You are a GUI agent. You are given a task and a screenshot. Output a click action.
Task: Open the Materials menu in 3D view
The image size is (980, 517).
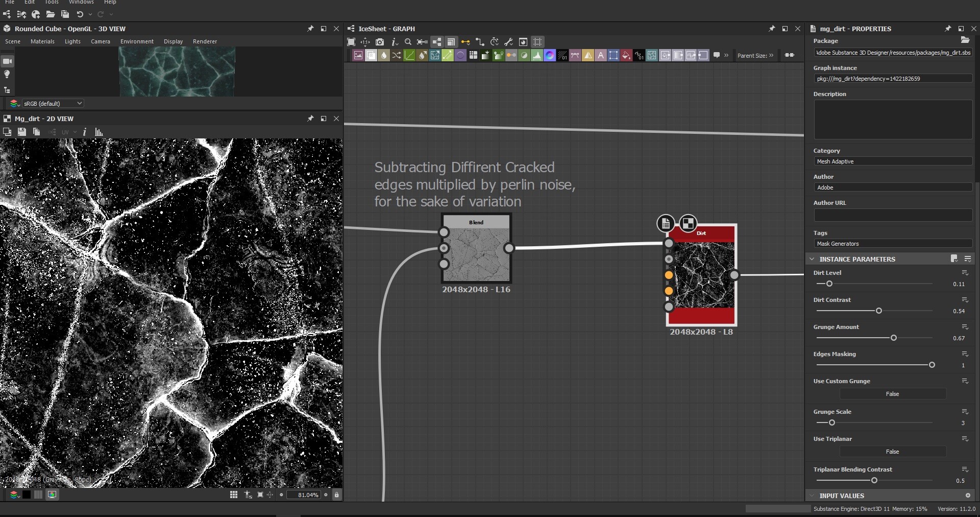click(42, 41)
